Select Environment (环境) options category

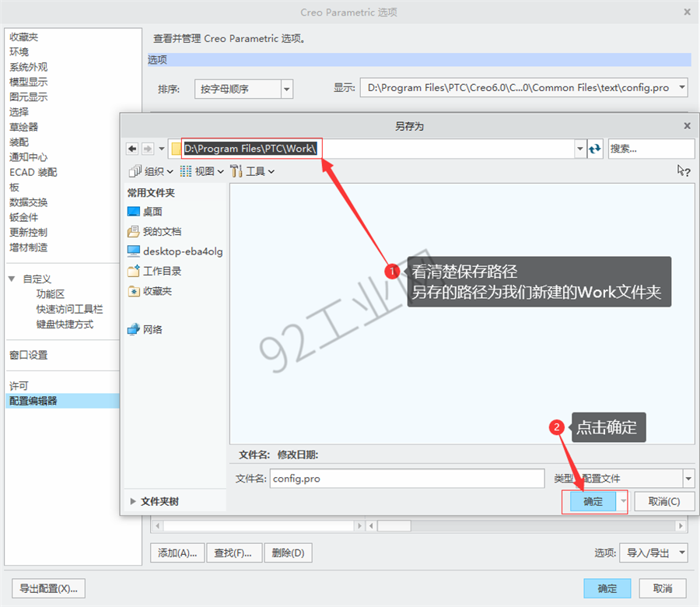(19, 52)
